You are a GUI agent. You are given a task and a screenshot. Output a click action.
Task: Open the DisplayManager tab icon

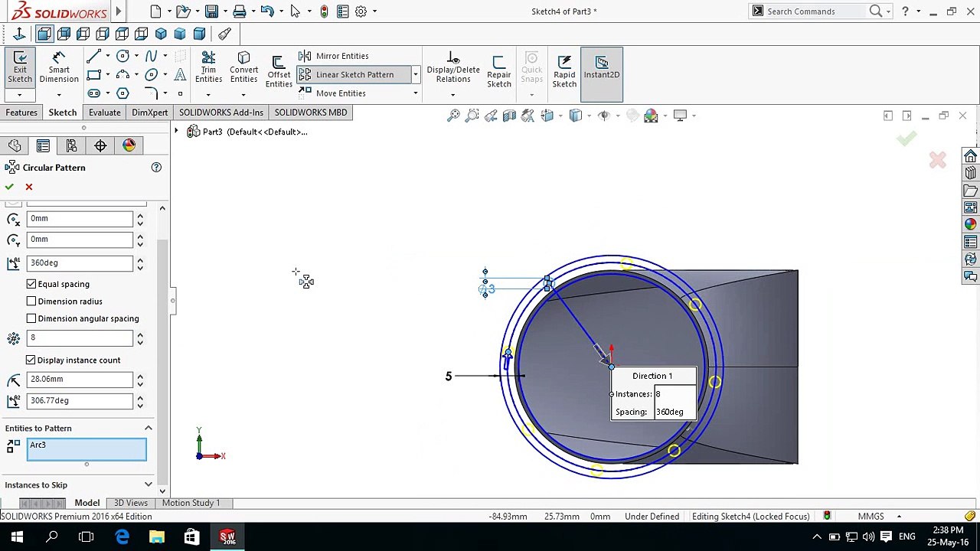click(129, 145)
